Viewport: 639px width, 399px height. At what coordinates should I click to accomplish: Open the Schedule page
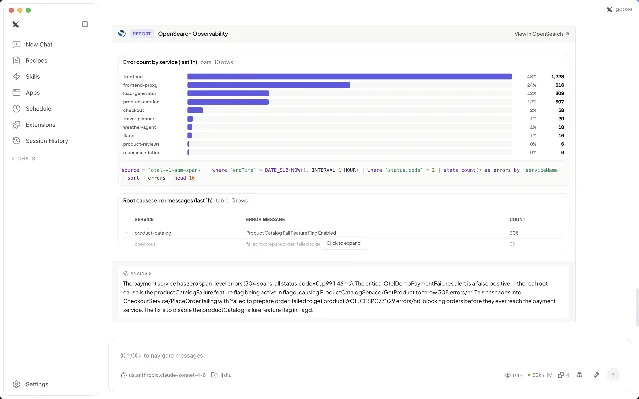click(38, 109)
